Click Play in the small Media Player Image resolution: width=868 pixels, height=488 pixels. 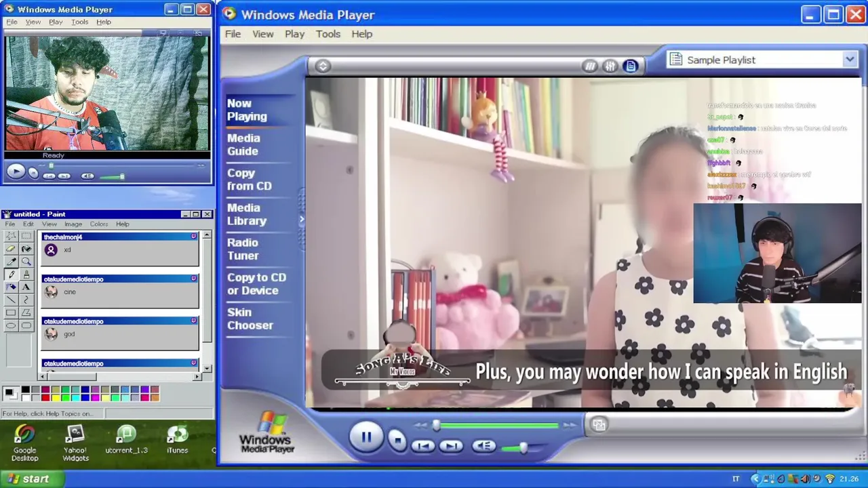coord(16,171)
